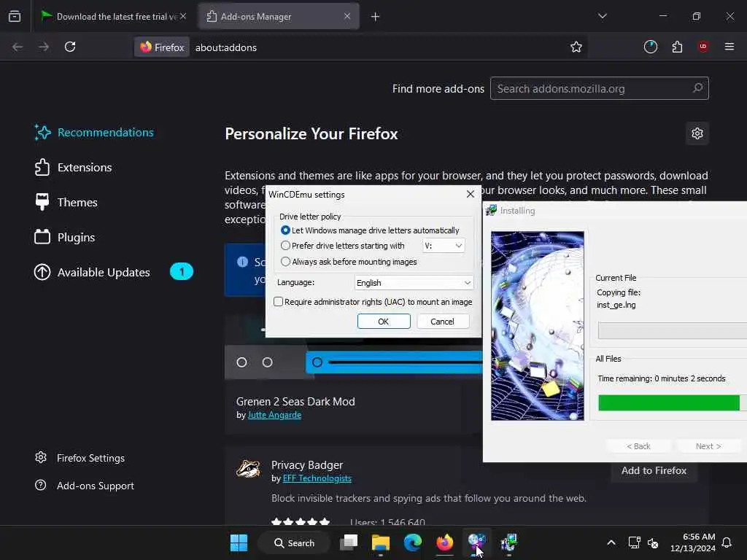The image size is (747, 560).
Task: Enable Require administrator rights (UAC) checkbox
Action: pyautogui.click(x=278, y=301)
